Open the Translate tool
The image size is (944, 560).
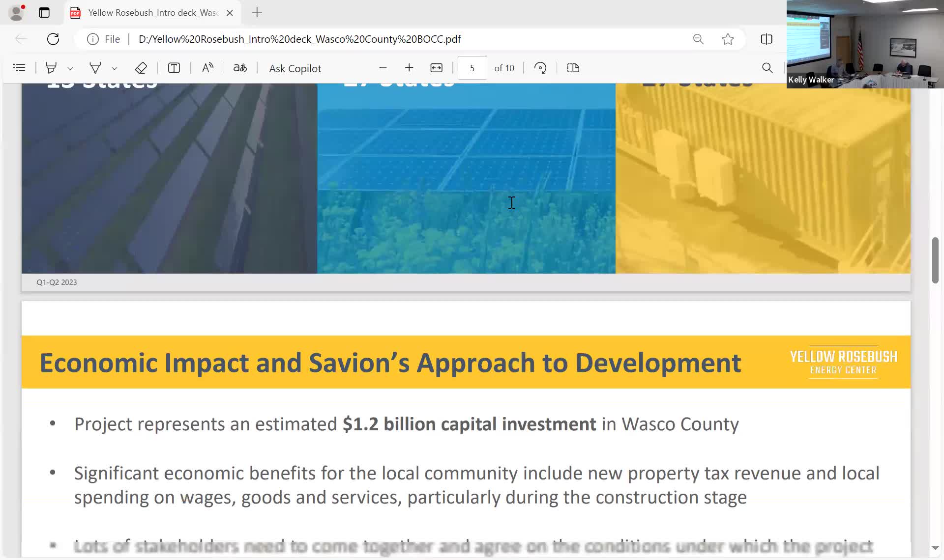tap(240, 68)
